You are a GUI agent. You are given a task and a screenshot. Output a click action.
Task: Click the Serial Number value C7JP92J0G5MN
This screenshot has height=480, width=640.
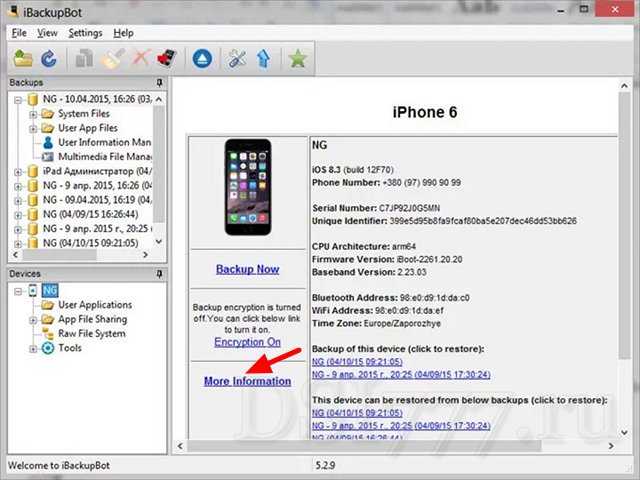[409, 208]
